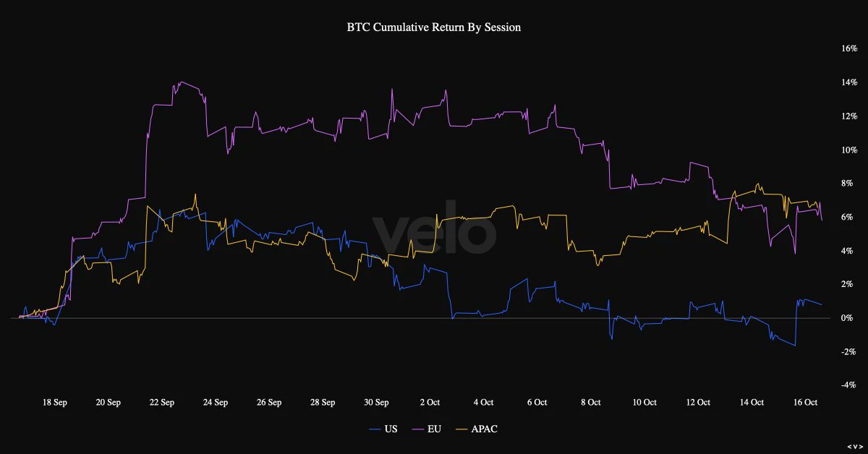
Task: Toggle the APAC series in legend
Action: (477, 429)
